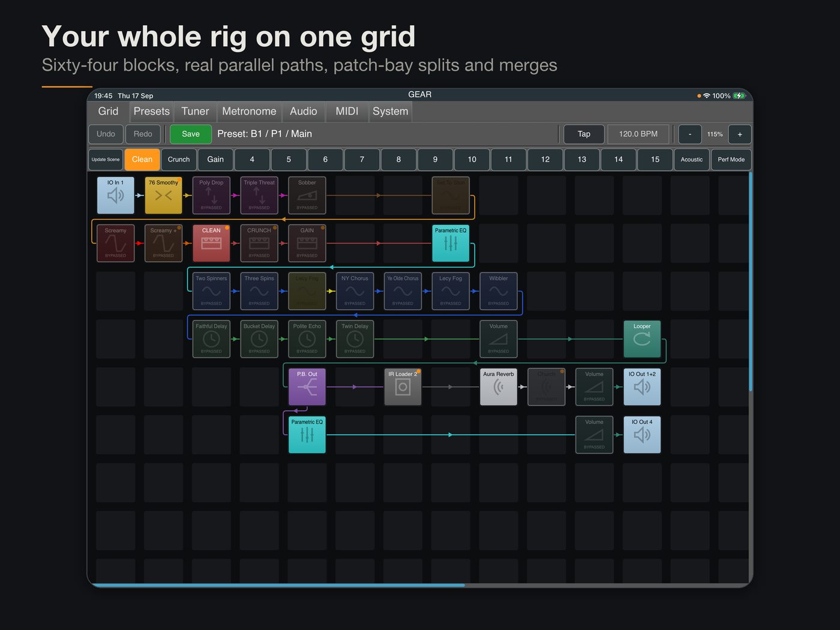Select the Aura Reverb block
This screenshot has height=630, width=840.
tap(499, 387)
